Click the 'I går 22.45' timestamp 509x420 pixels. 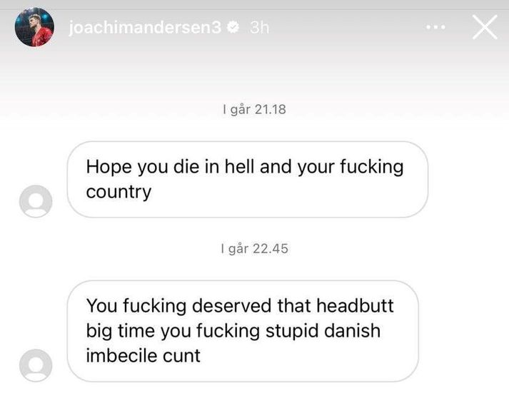click(254, 249)
